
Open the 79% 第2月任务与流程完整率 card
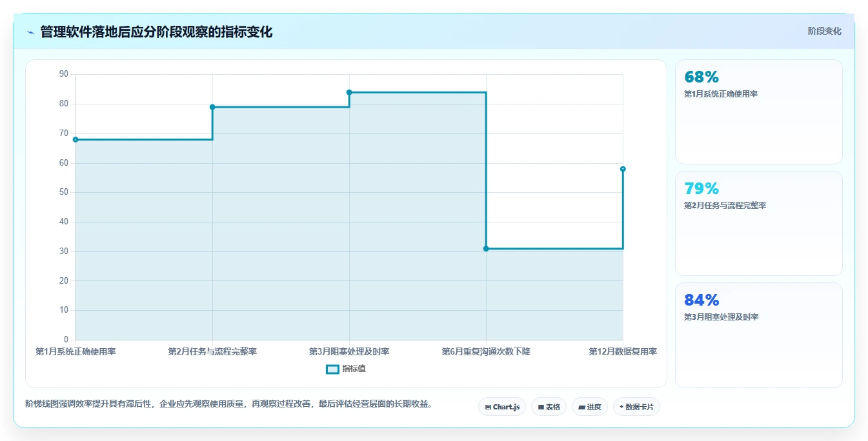click(x=758, y=223)
